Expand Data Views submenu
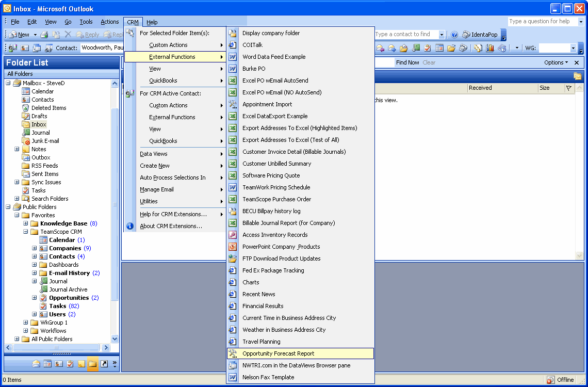 coord(175,154)
